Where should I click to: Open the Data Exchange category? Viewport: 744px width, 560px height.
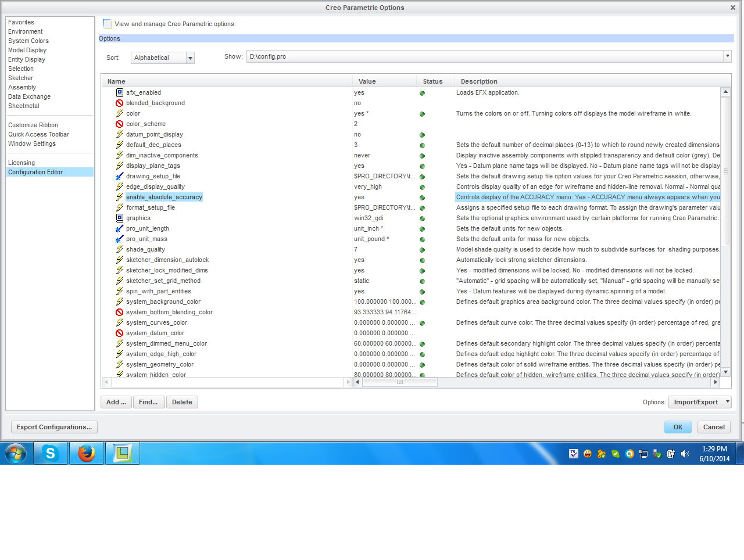point(29,96)
